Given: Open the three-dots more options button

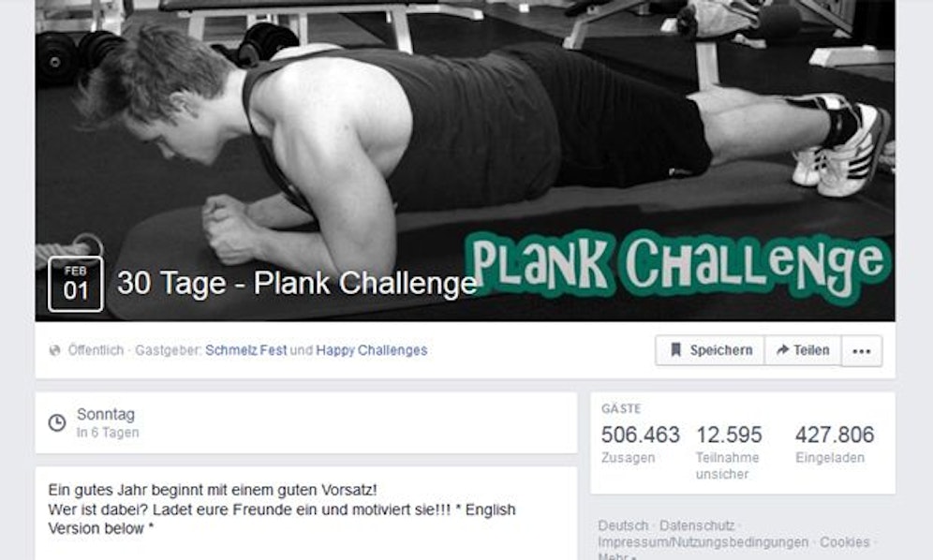Looking at the screenshot, I should 862,350.
